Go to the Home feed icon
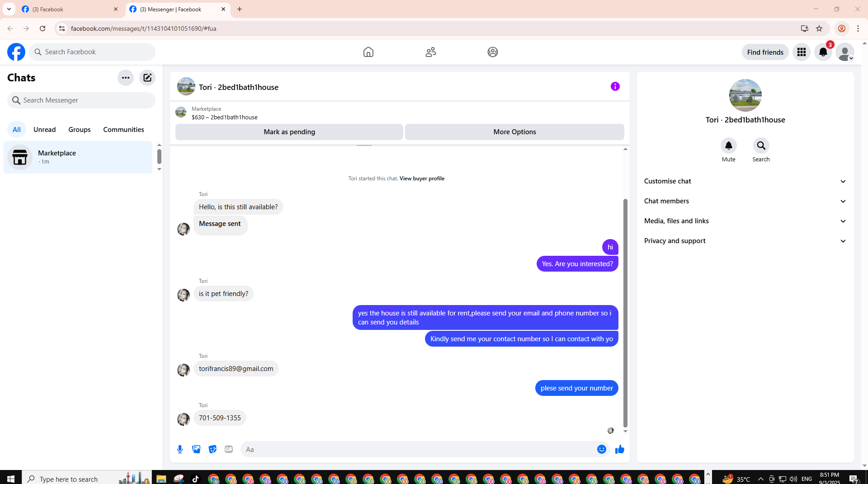868x484 pixels. (x=368, y=52)
